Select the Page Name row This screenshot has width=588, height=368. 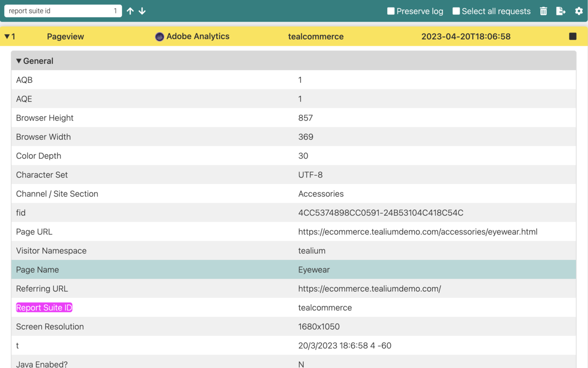(294, 270)
